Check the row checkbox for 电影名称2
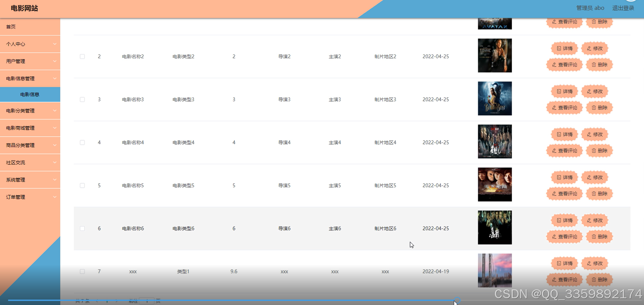Viewport: 644px width, 305px height. pyautogui.click(x=82, y=56)
